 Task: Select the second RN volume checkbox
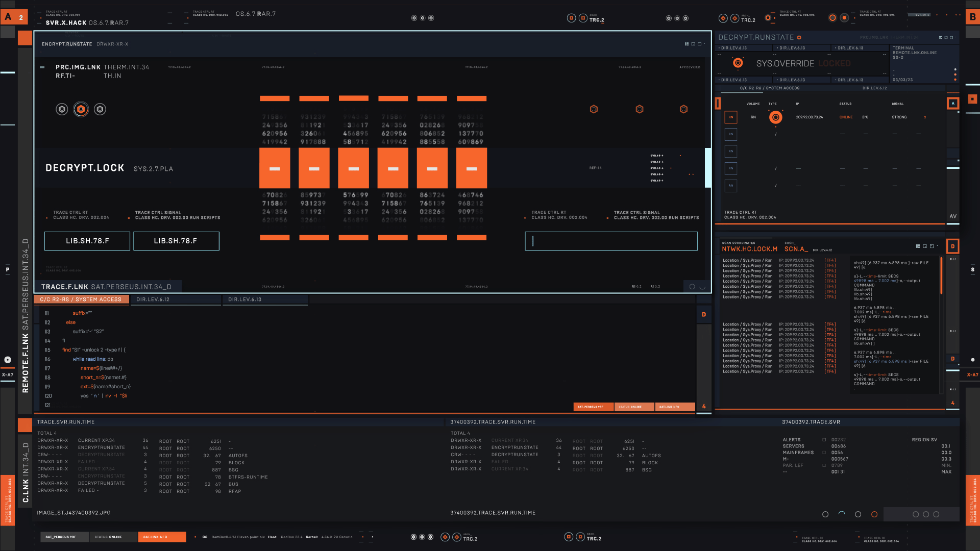[730, 134]
